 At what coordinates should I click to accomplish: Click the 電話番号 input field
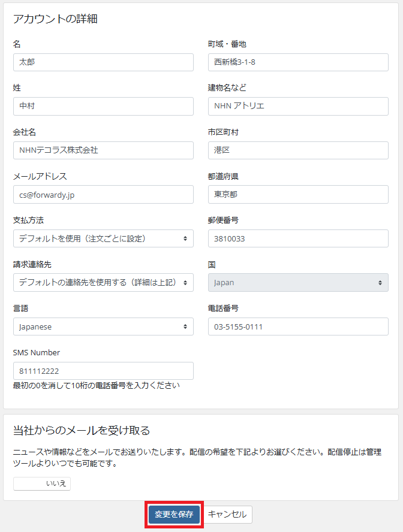pos(298,327)
